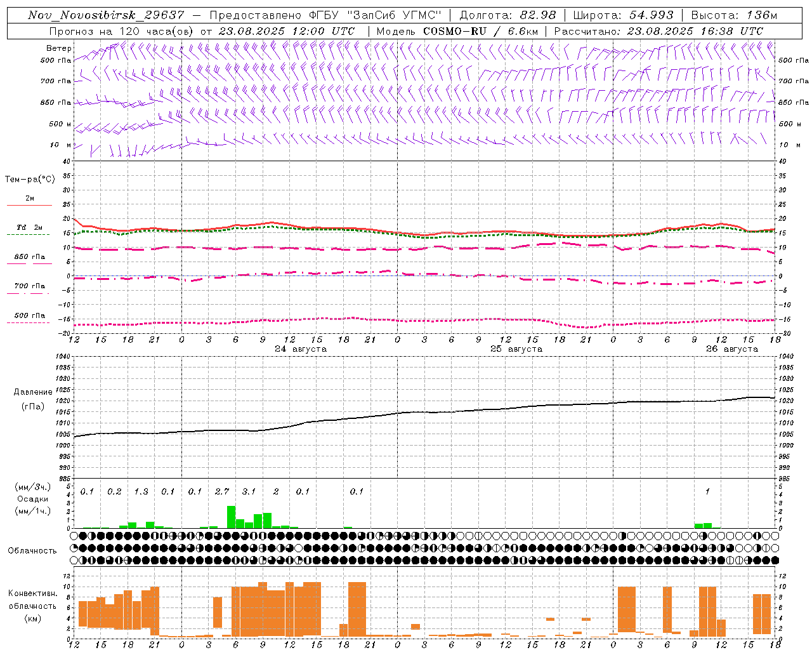Click the 1.3 precipitation total
Screen dimensions: 812x650
point(141,491)
